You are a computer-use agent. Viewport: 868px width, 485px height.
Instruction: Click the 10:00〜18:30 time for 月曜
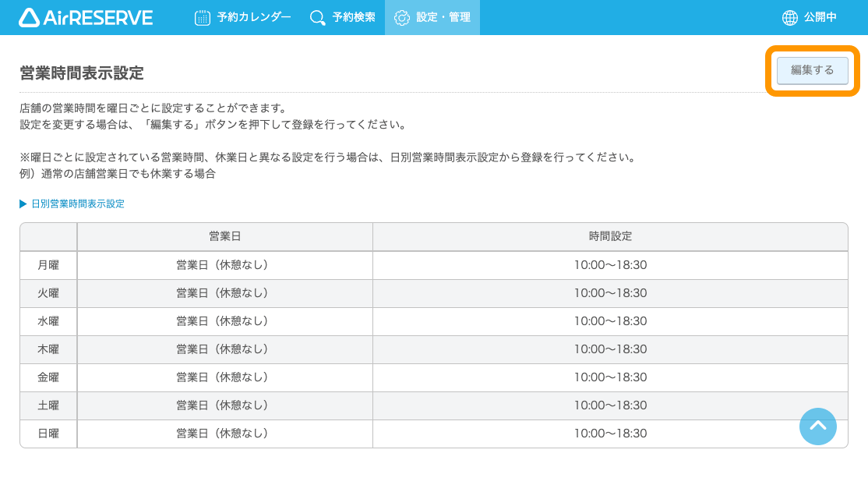(x=610, y=265)
